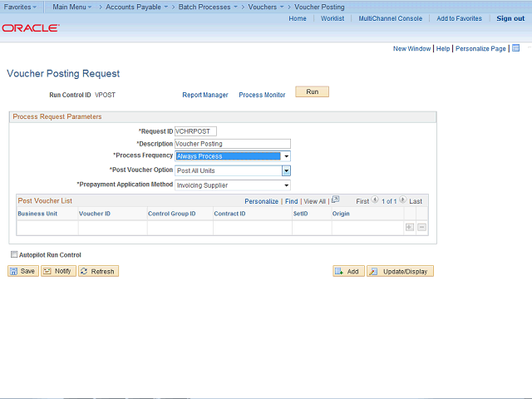Click First in grid navigation

click(362, 201)
